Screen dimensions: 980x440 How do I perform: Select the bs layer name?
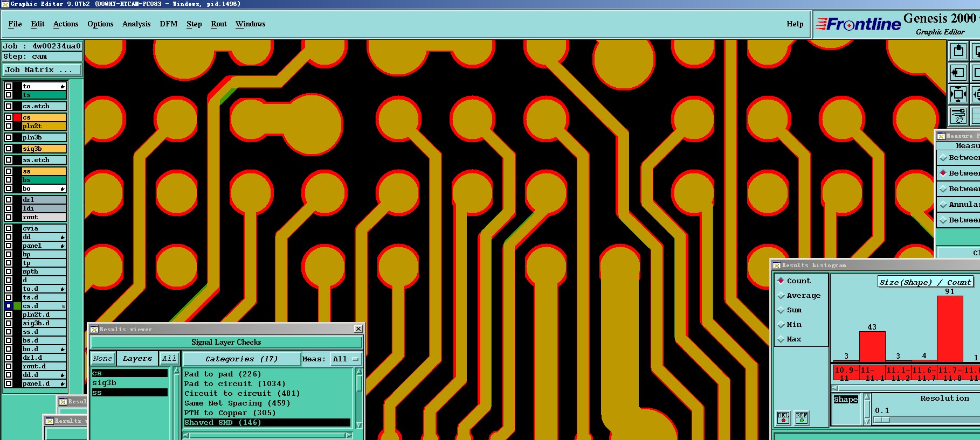click(x=44, y=180)
